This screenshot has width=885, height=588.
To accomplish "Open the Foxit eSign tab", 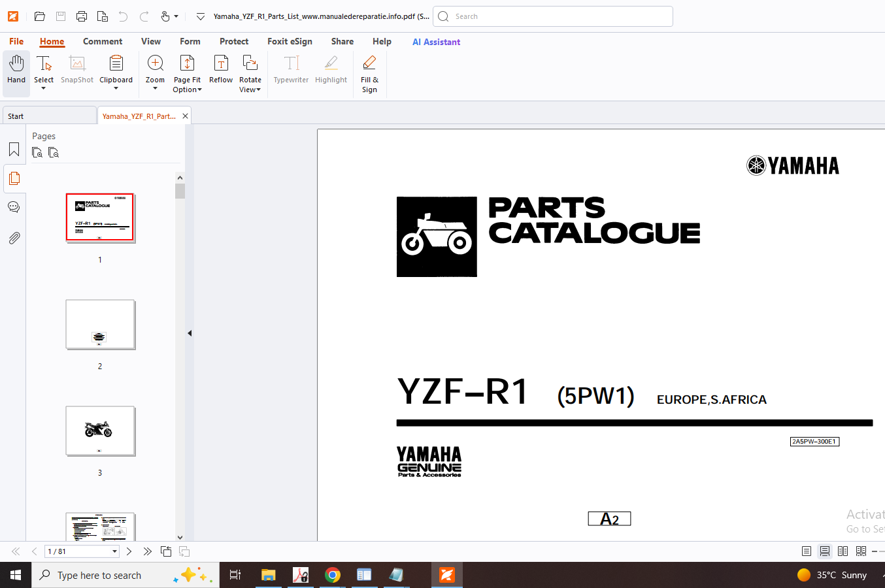I will coord(290,41).
